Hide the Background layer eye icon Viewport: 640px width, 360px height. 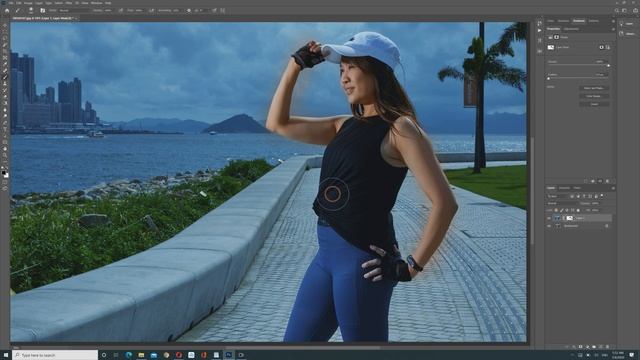point(549,226)
